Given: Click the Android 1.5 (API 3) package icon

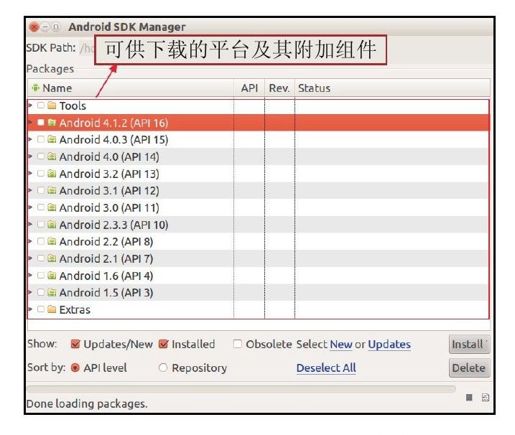Looking at the screenshot, I should (51, 292).
